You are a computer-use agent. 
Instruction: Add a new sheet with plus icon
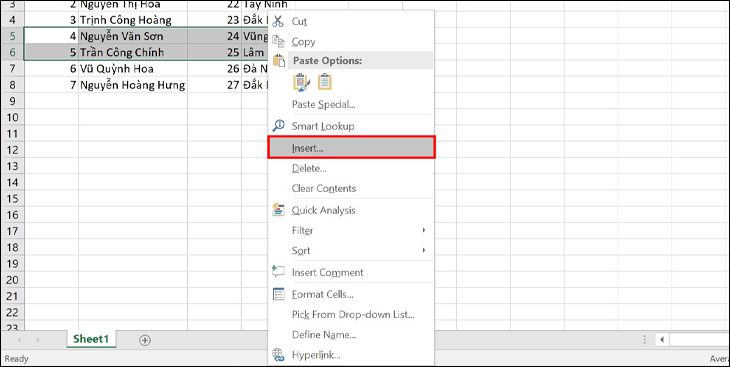(145, 340)
